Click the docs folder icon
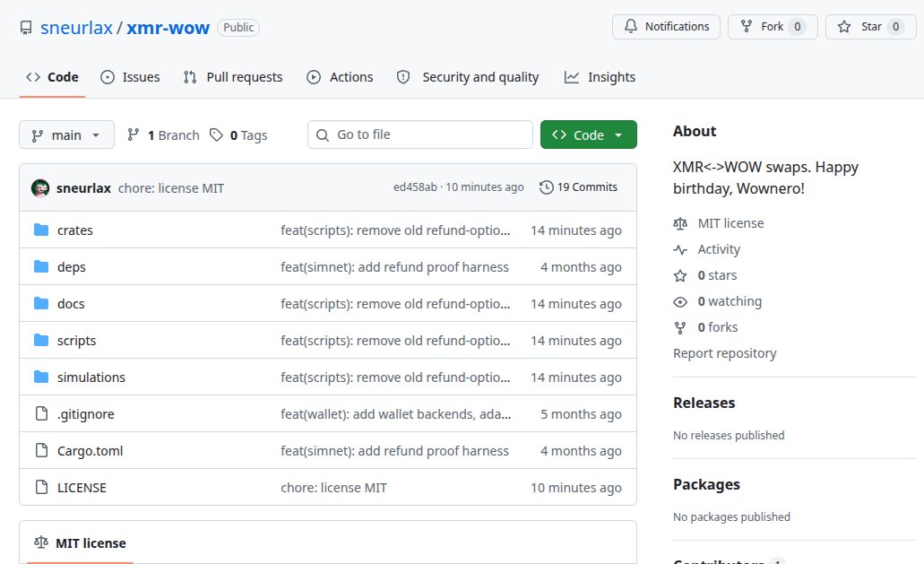The image size is (924, 564). pyautogui.click(x=41, y=303)
